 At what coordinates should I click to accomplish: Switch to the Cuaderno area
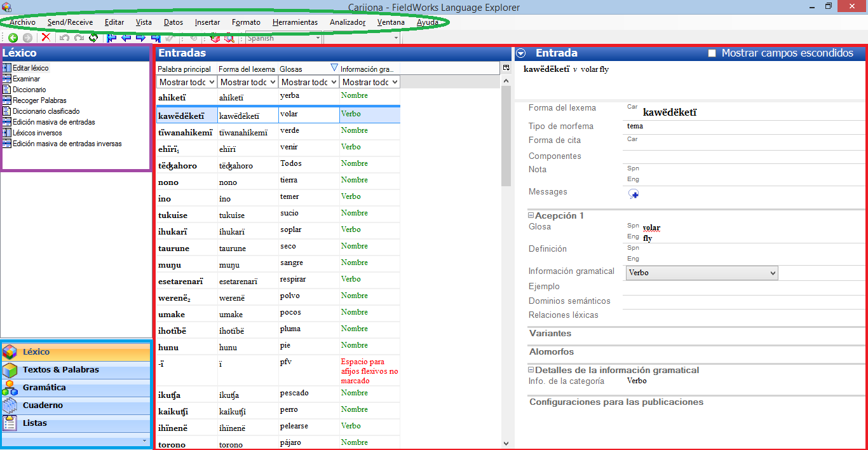tap(76, 406)
